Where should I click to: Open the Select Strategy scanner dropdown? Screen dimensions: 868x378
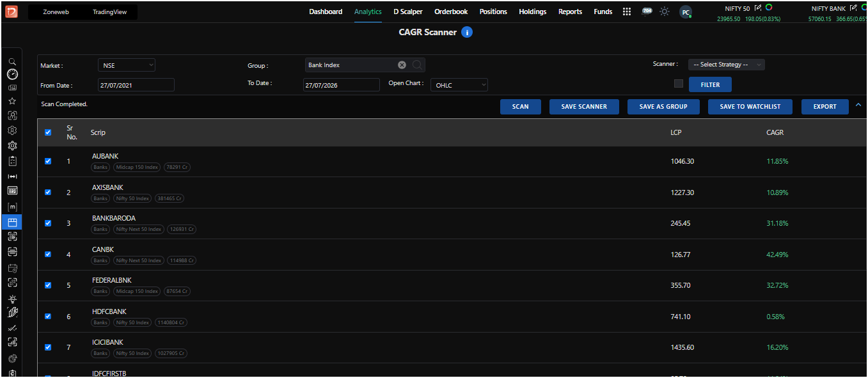tap(727, 65)
